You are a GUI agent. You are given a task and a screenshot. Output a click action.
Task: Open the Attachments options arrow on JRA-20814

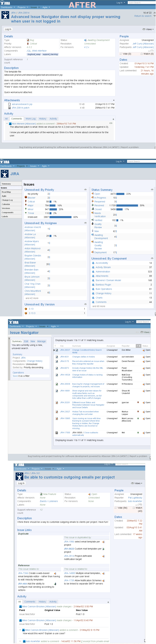click(x=114, y=100)
